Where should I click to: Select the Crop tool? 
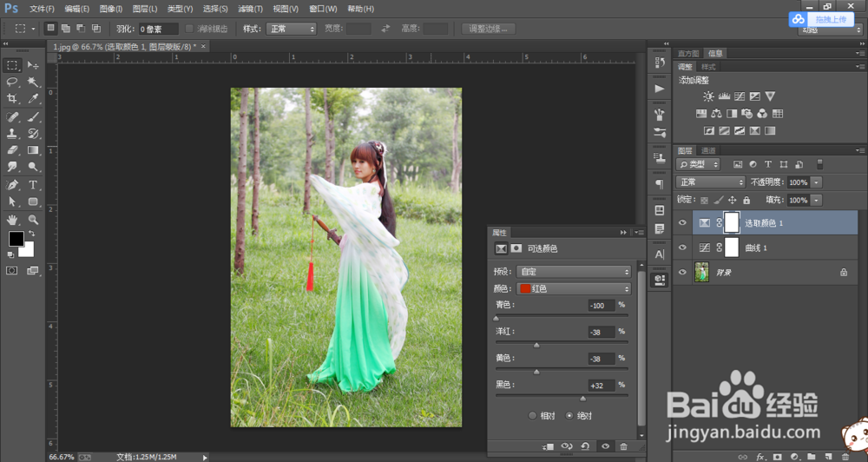tap(11, 99)
